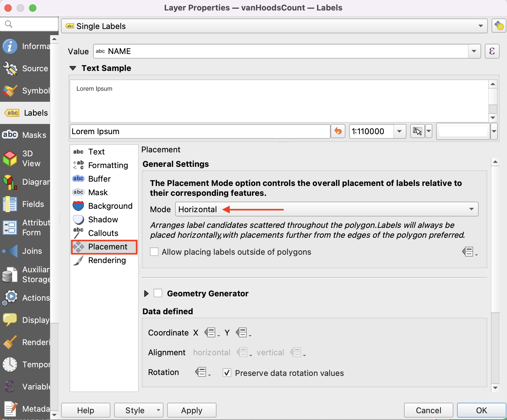Enable Allow placing labels outside of polygons
This screenshot has height=420, width=507.
(154, 252)
